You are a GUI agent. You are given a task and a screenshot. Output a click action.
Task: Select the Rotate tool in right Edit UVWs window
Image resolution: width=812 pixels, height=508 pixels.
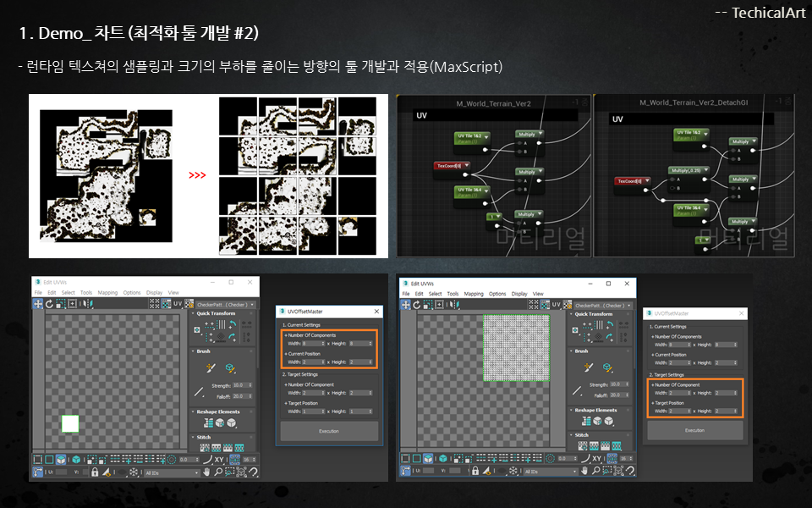pyautogui.click(x=417, y=304)
